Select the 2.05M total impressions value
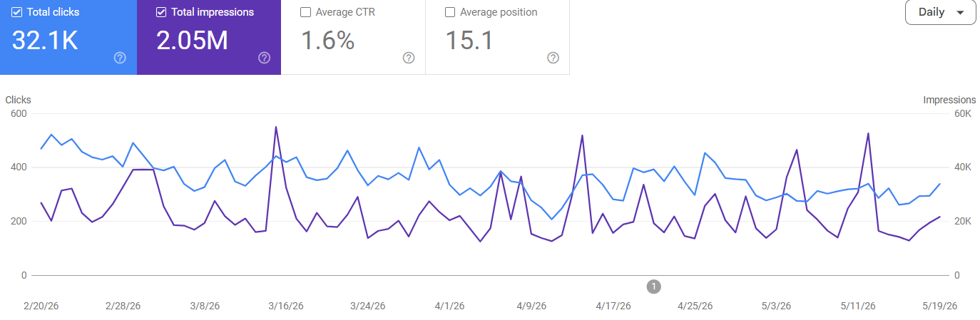Viewport: 980px width, 320px height. click(192, 41)
